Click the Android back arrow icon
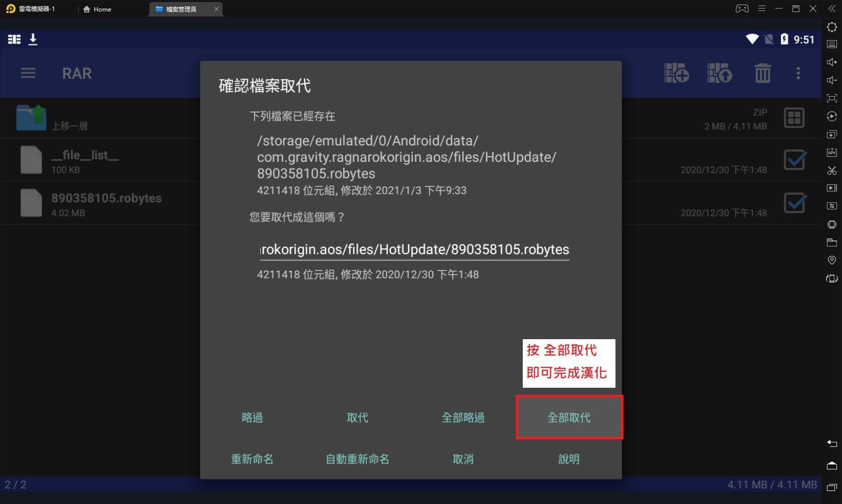This screenshot has width=842, height=504. (x=832, y=443)
